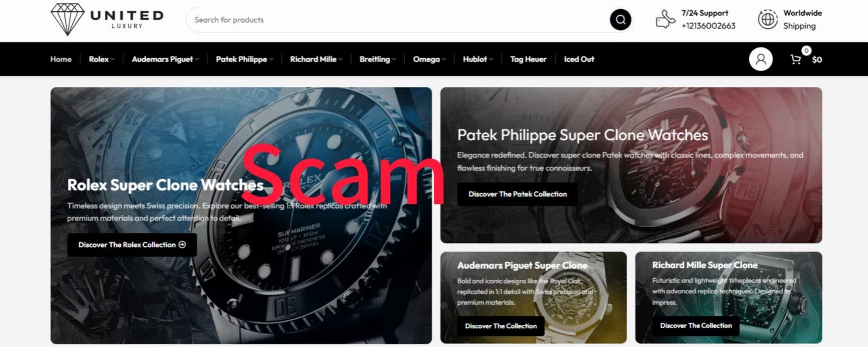The image size is (868, 347).
Task: Expand the Hublot dropdown menu
Action: [x=478, y=59]
